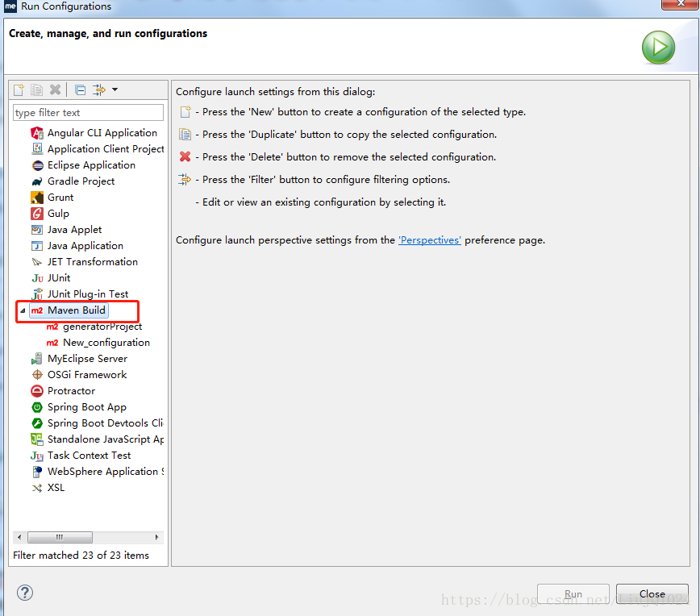This screenshot has height=616, width=700.
Task: Select the XSL icon in tree
Action: pyautogui.click(x=37, y=488)
